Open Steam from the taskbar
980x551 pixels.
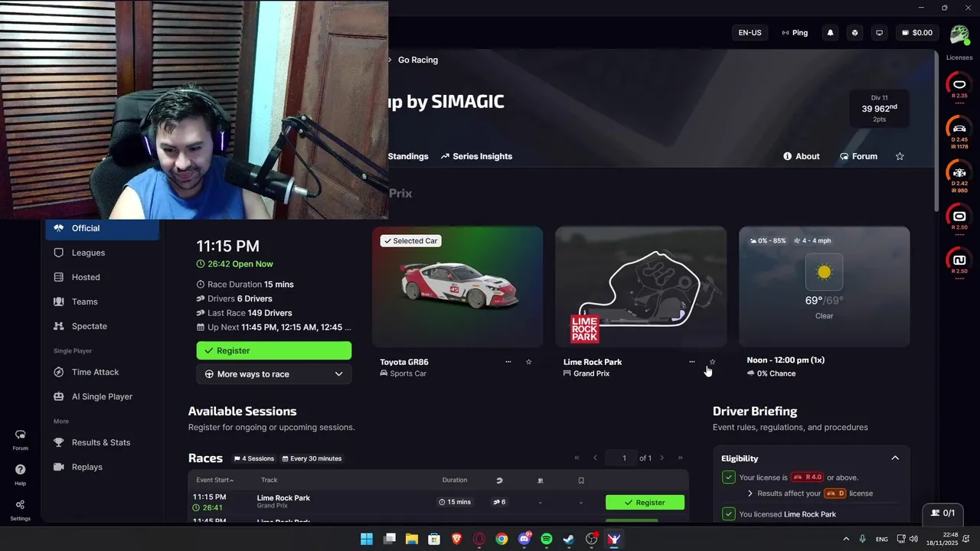[x=569, y=539]
